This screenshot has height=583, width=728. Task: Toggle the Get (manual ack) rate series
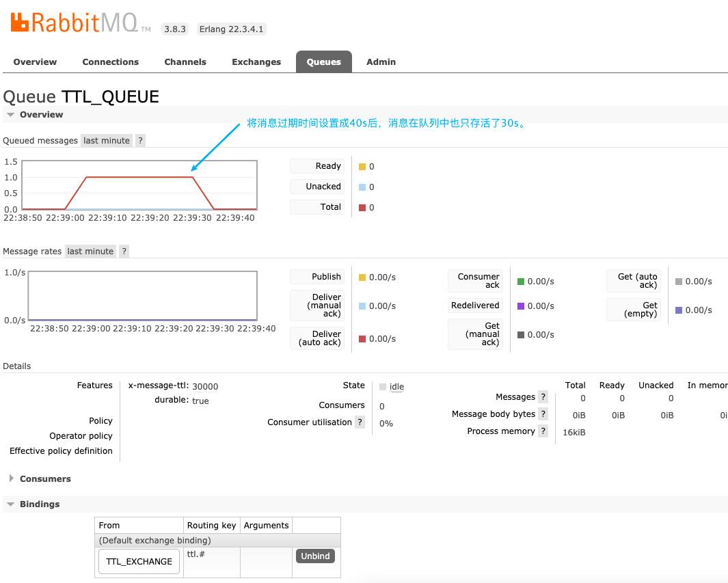tap(476, 334)
